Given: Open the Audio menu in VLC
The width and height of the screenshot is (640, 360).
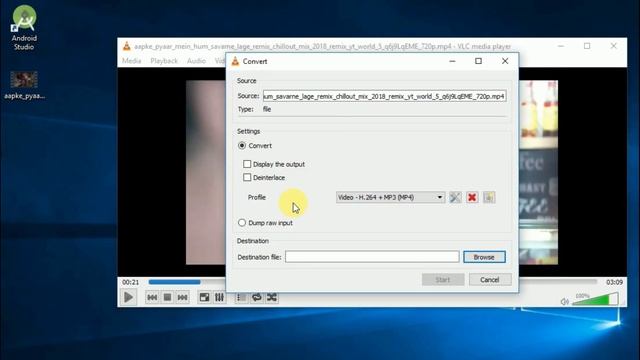Looking at the screenshot, I should [196, 61].
